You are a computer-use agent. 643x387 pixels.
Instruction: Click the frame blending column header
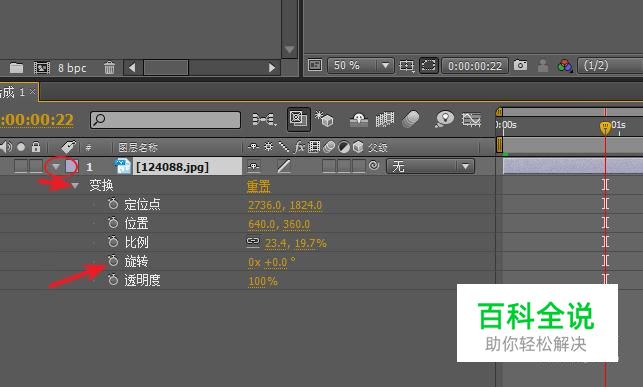[314, 146]
